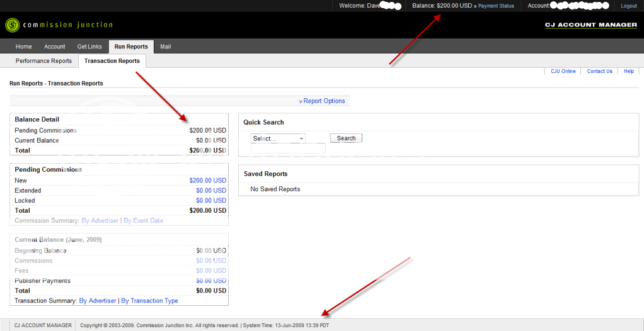Click the No Saved Reports text
644x331 pixels.
(x=275, y=189)
